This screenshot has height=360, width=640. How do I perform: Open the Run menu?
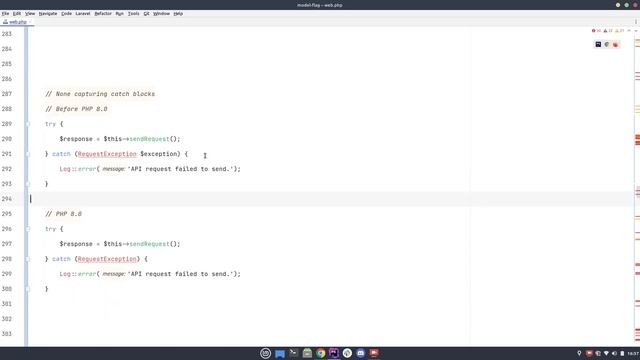(119, 13)
